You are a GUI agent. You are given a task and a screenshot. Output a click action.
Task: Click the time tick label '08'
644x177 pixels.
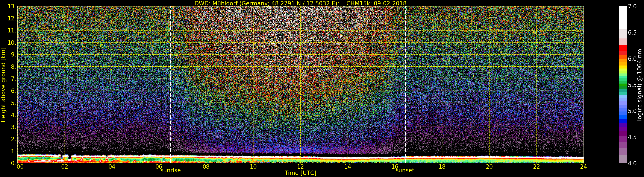206,167
